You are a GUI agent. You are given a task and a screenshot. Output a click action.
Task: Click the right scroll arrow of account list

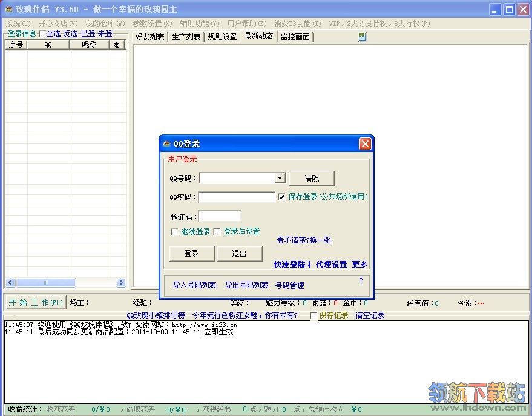(x=121, y=282)
